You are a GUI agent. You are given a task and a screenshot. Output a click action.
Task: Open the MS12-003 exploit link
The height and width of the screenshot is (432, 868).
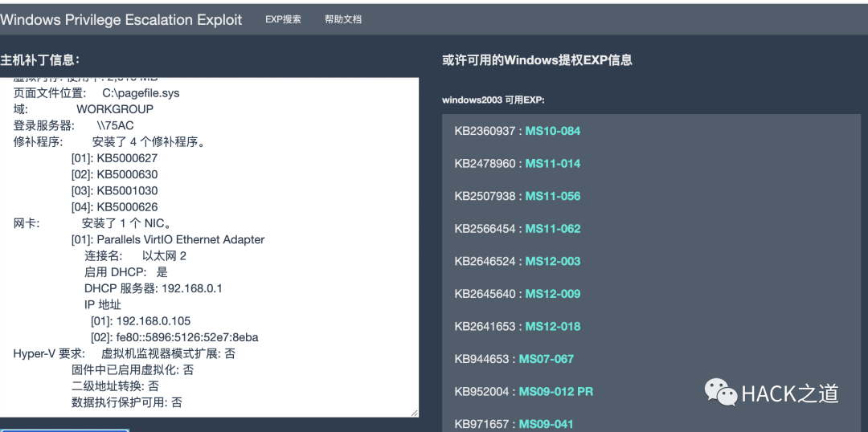pos(552,261)
